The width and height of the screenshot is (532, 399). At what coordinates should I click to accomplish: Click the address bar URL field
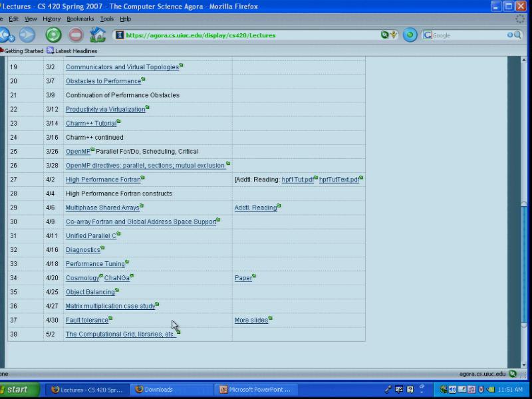[x=246, y=35]
